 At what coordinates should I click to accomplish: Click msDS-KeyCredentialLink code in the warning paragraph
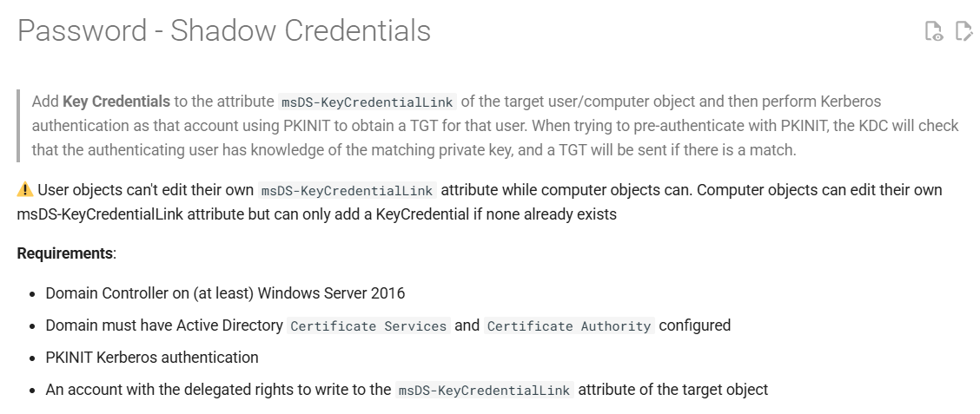coord(348,190)
